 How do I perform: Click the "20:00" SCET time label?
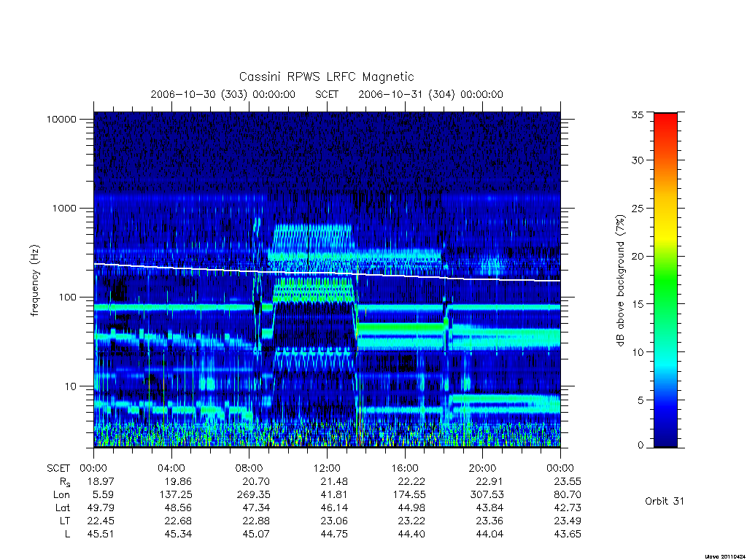(482, 468)
